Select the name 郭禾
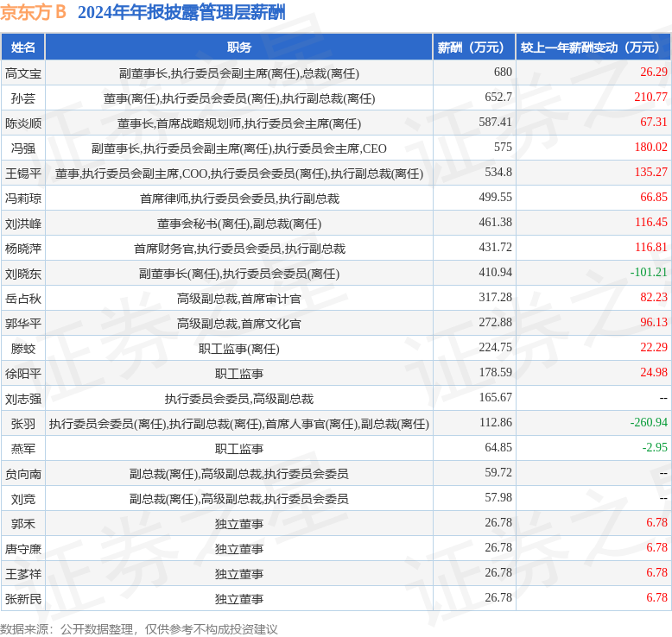672x637 pixels. pos(23,524)
